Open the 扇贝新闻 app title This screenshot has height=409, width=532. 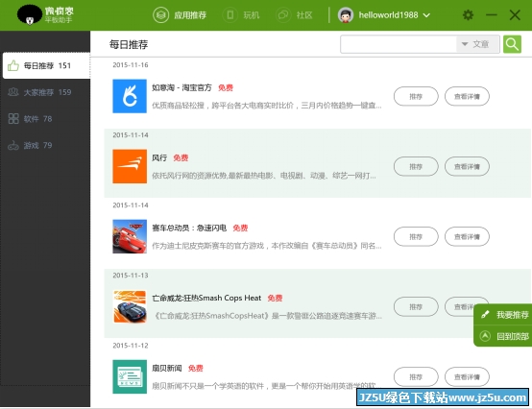tap(167, 369)
